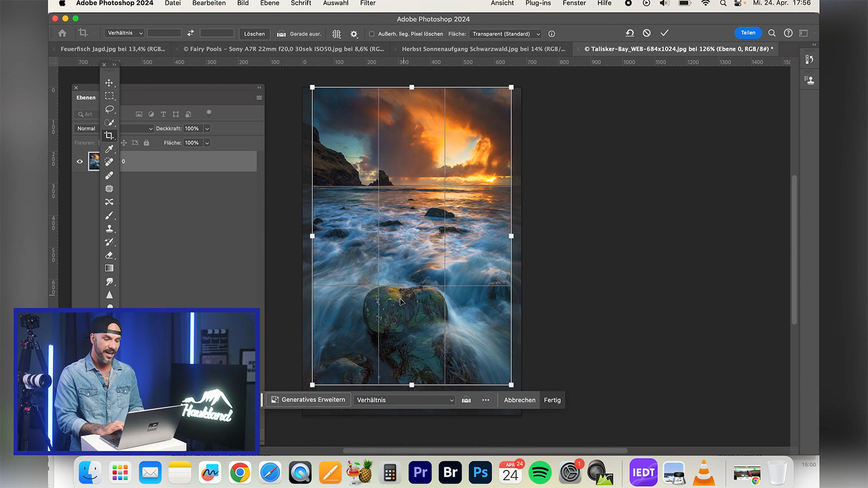Select the Eraser tool
The height and width of the screenshot is (488, 868).
click(x=109, y=255)
